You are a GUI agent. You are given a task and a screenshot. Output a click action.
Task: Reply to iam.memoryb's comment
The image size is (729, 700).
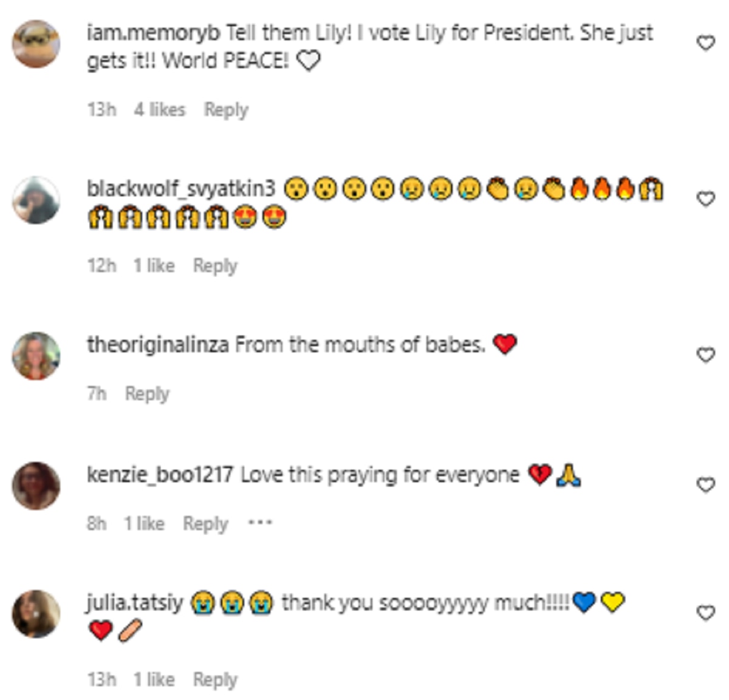pyautogui.click(x=226, y=110)
